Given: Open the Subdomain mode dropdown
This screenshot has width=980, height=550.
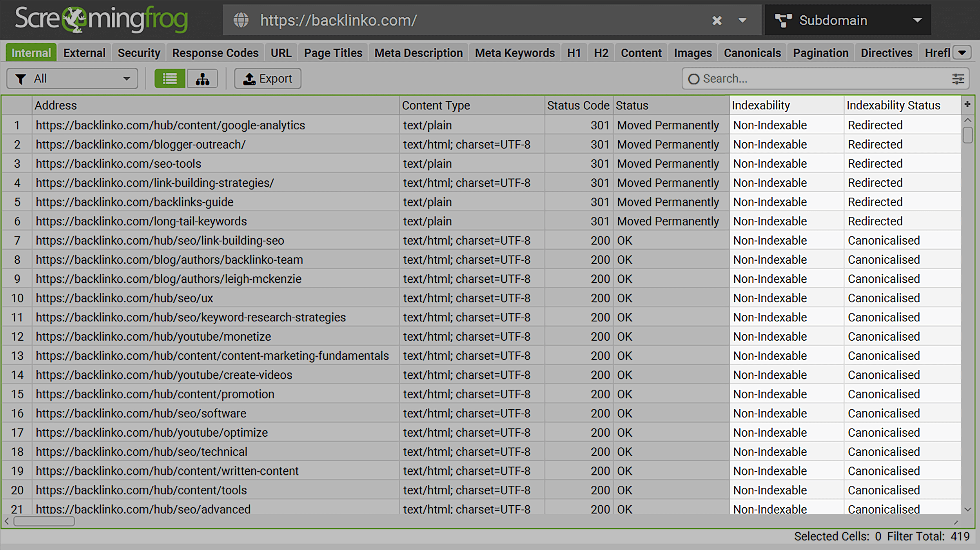Looking at the screenshot, I should pyautogui.click(x=916, y=20).
